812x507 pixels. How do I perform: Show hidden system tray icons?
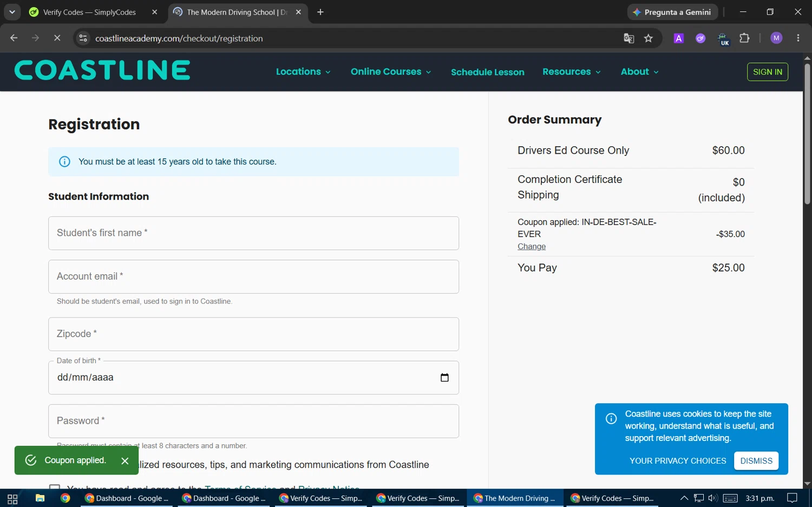[x=684, y=498]
